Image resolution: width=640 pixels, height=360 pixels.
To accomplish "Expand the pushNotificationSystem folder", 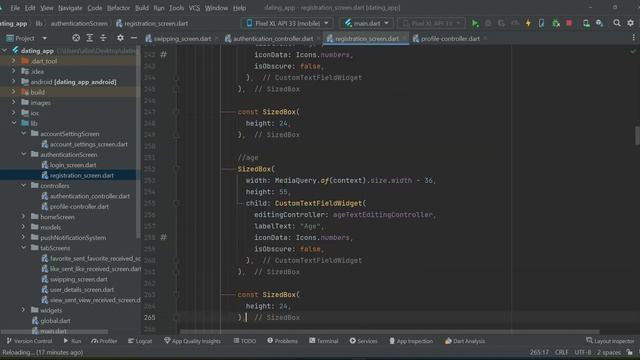I will click(x=24, y=237).
